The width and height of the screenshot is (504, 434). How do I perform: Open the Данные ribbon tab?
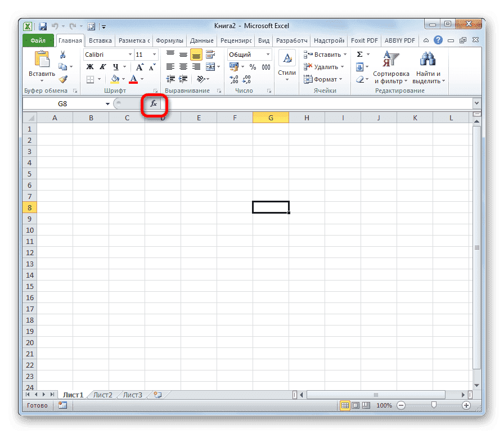click(x=201, y=40)
